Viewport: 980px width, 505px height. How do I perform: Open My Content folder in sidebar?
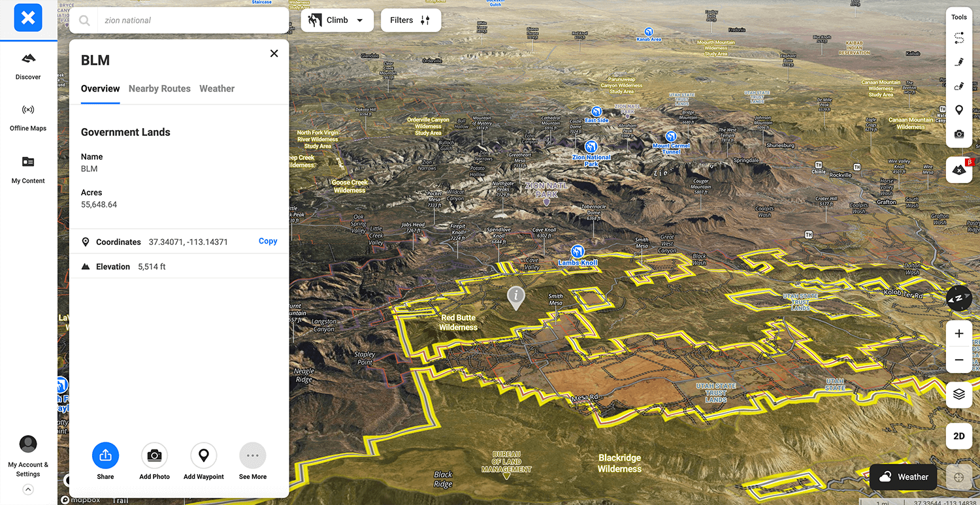[x=28, y=169]
